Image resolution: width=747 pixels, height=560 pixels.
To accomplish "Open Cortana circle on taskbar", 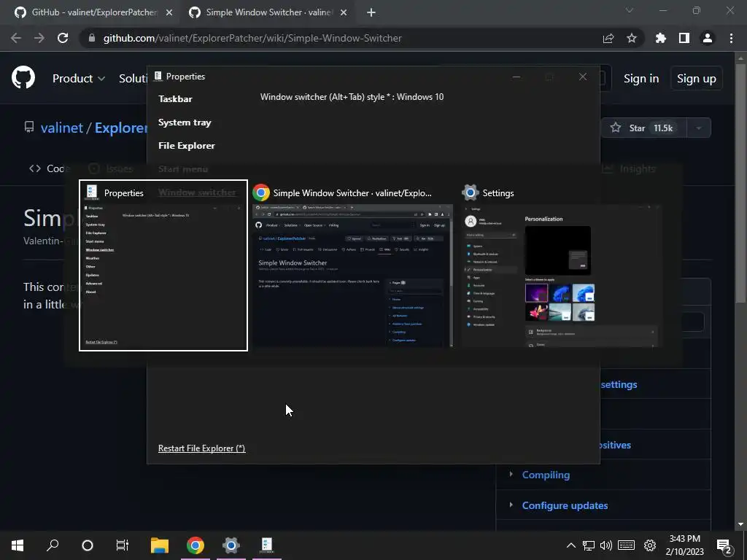I will tap(88, 545).
